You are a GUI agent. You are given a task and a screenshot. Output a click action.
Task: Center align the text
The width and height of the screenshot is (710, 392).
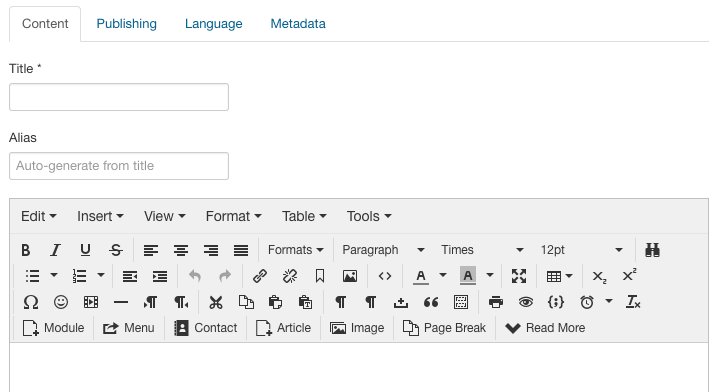coord(181,250)
